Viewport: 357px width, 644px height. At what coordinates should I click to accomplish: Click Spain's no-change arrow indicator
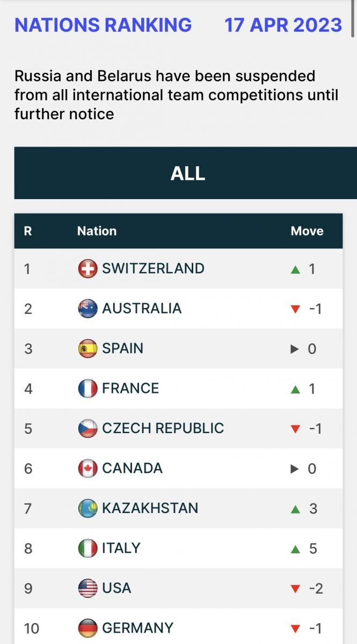(x=294, y=349)
